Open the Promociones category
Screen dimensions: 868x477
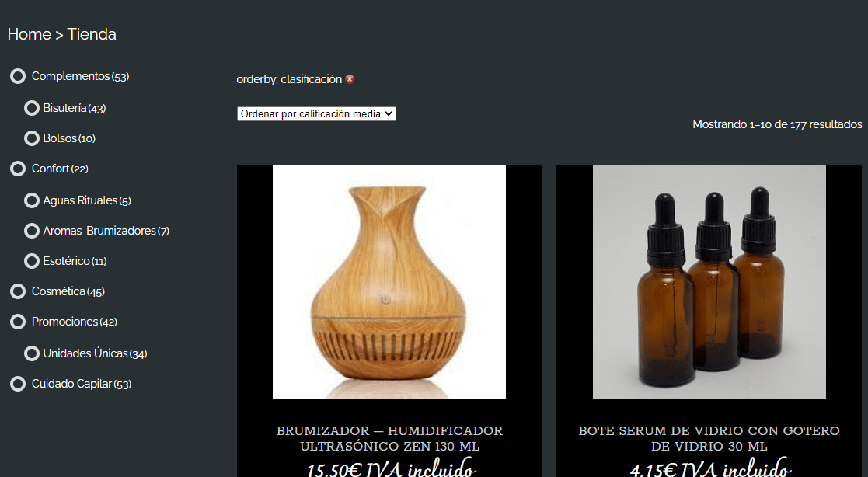[64, 322]
